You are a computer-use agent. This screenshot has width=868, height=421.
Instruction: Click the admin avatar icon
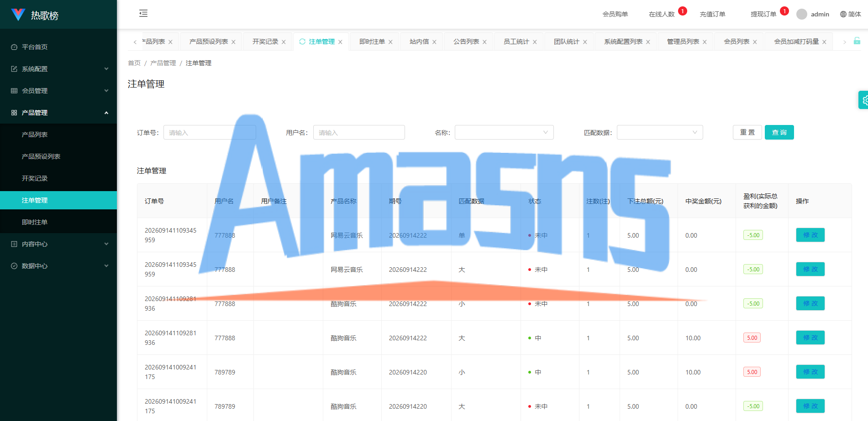coord(801,14)
